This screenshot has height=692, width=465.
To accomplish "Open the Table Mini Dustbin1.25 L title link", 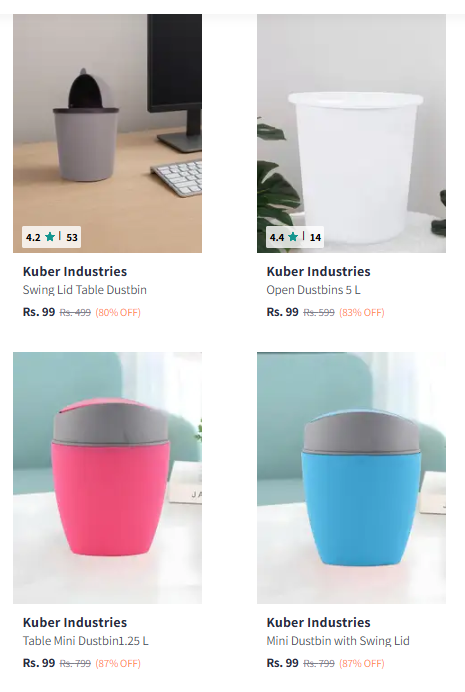I will (x=86, y=641).
